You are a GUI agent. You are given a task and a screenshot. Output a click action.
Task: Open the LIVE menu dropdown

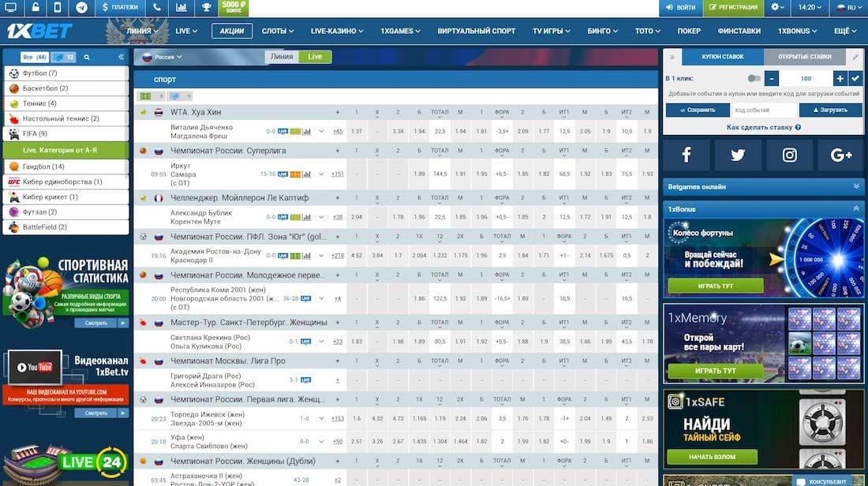(x=186, y=31)
